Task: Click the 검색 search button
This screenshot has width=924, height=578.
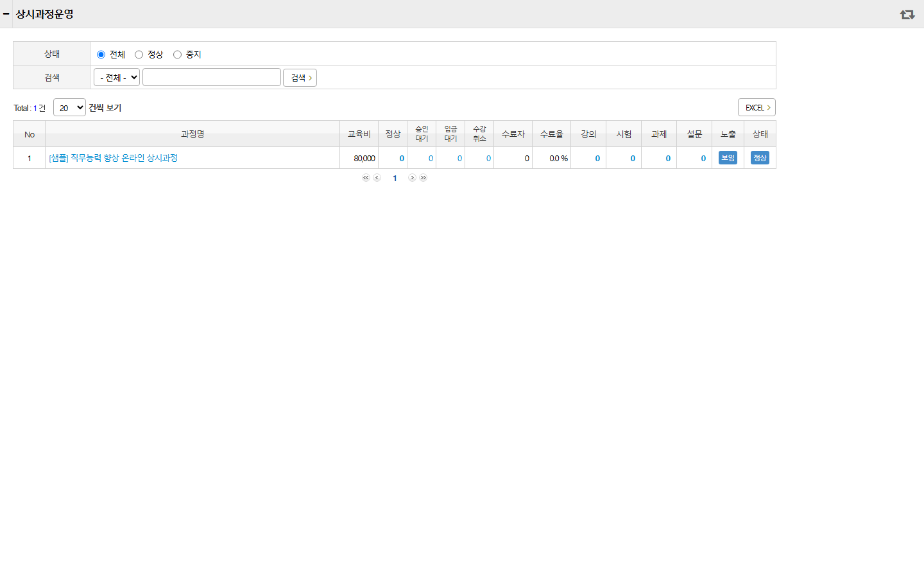Action: [300, 78]
